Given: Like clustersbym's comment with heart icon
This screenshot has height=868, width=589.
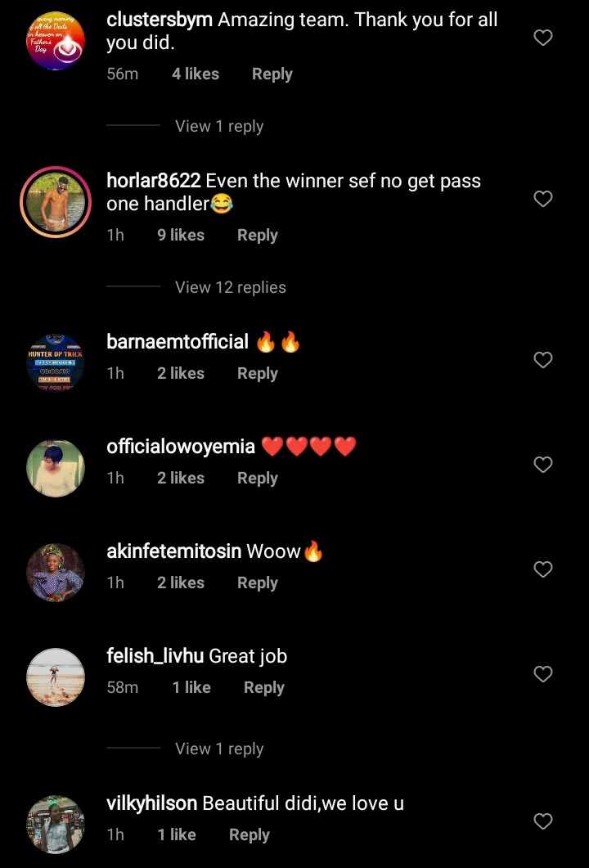Looking at the screenshot, I should [x=543, y=38].
